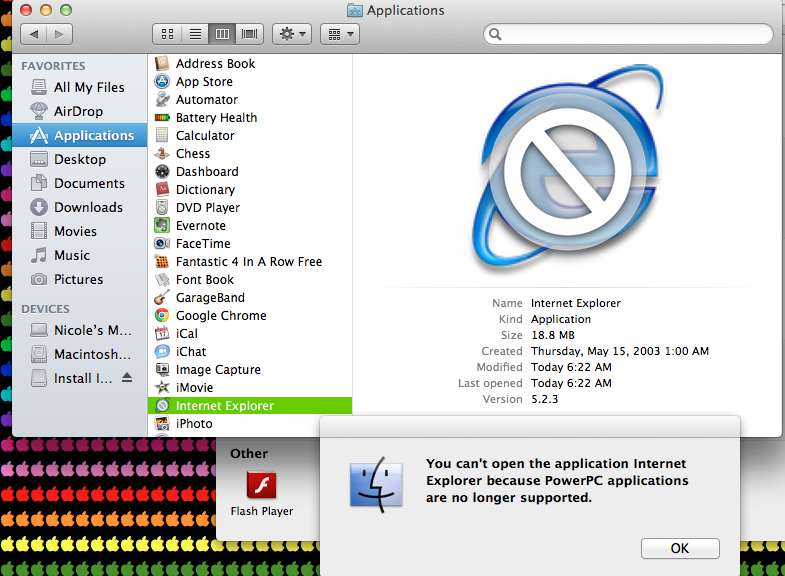
Task: Select Macintosh HD under Devices
Action: pyautogui.click(x=92, y=354)
